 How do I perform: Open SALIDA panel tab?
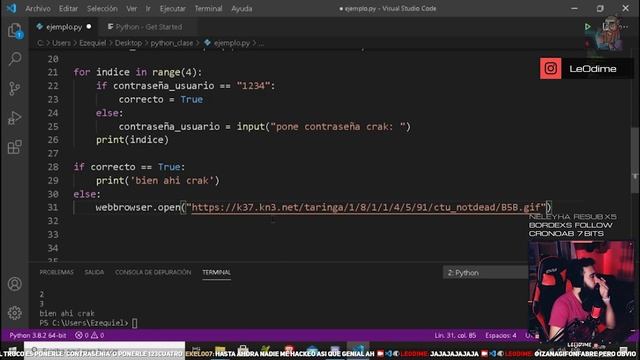pyautogui.click(x=94, y=272)
